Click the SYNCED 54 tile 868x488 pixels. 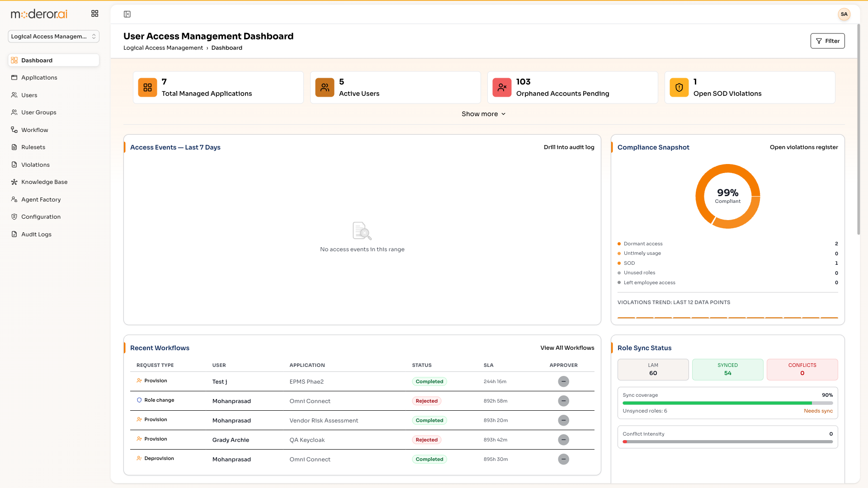click(x=727, y=370)
